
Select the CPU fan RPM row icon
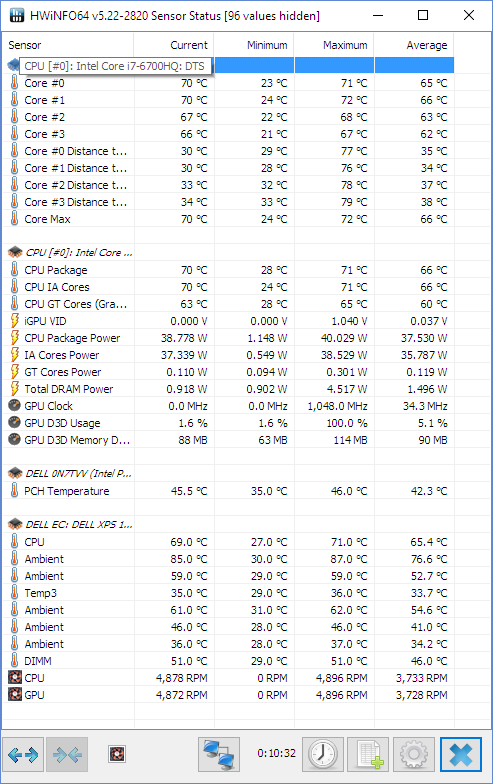coord(15,678)
